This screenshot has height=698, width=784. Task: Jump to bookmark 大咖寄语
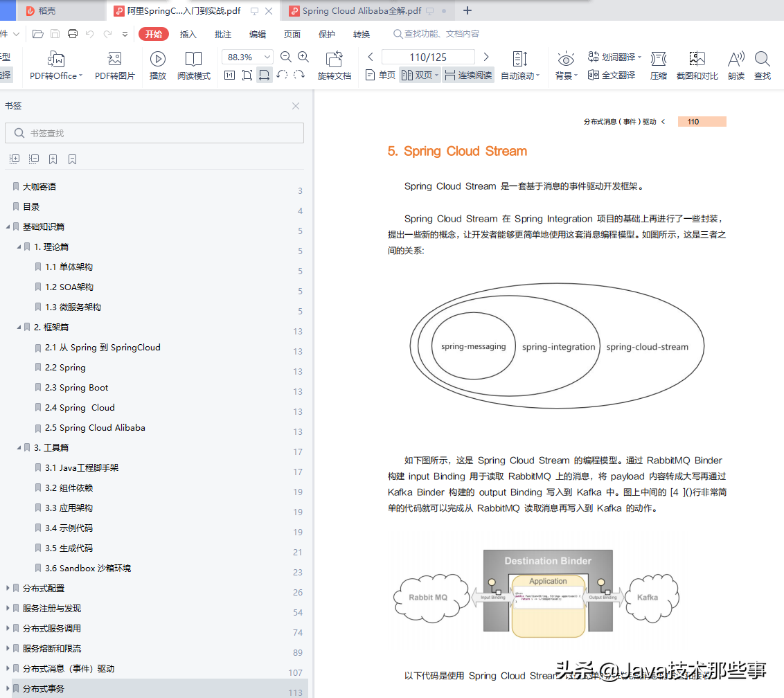(39, 186)
